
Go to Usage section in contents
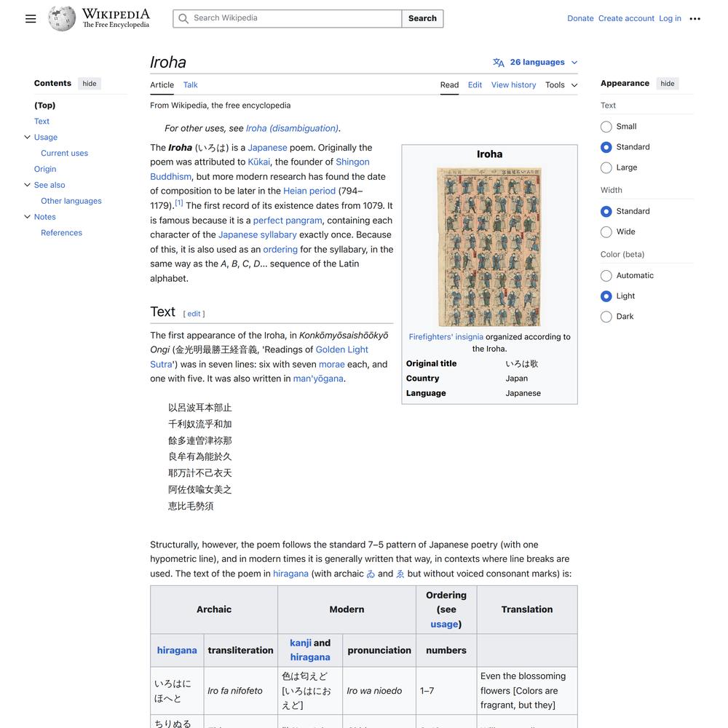(x=45, y=137)
